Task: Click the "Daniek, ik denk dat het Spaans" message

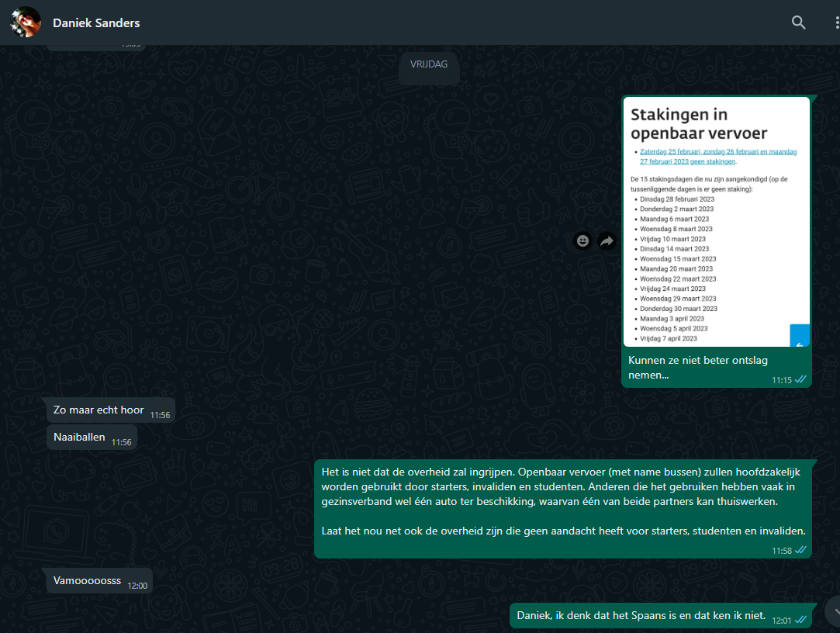Action: point(641,616)
